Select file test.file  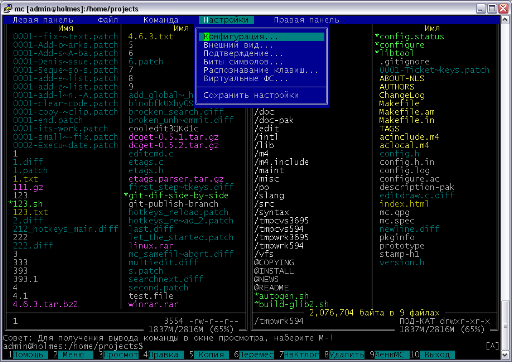pos(151,296)
